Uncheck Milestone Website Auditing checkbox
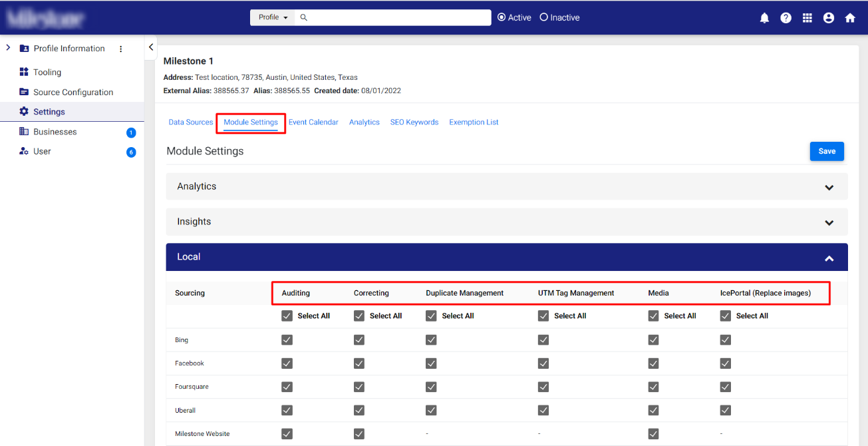This screenshot has height=446, width=868. click(287, 433)
